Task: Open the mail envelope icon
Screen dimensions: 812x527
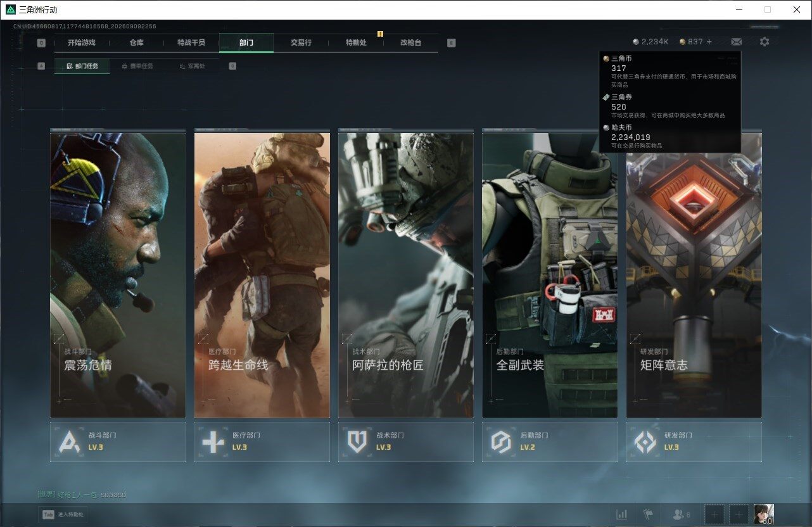Action: (737, 42)
